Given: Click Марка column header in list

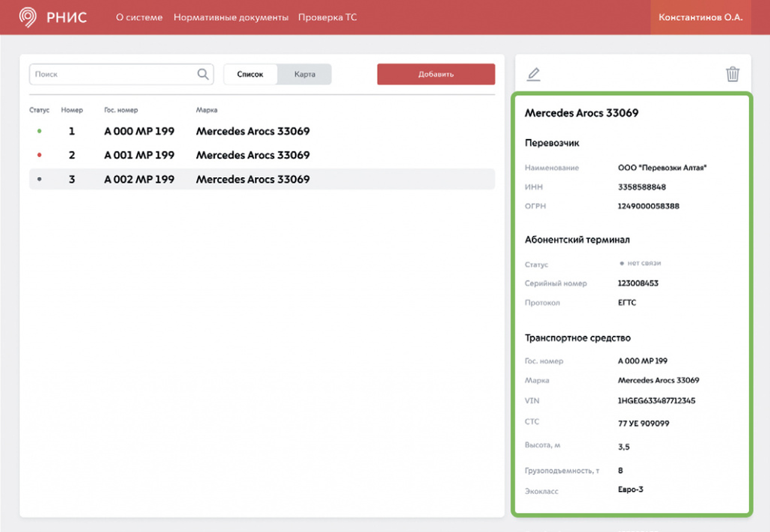Looking at the screenshot, I should [206, 111].
